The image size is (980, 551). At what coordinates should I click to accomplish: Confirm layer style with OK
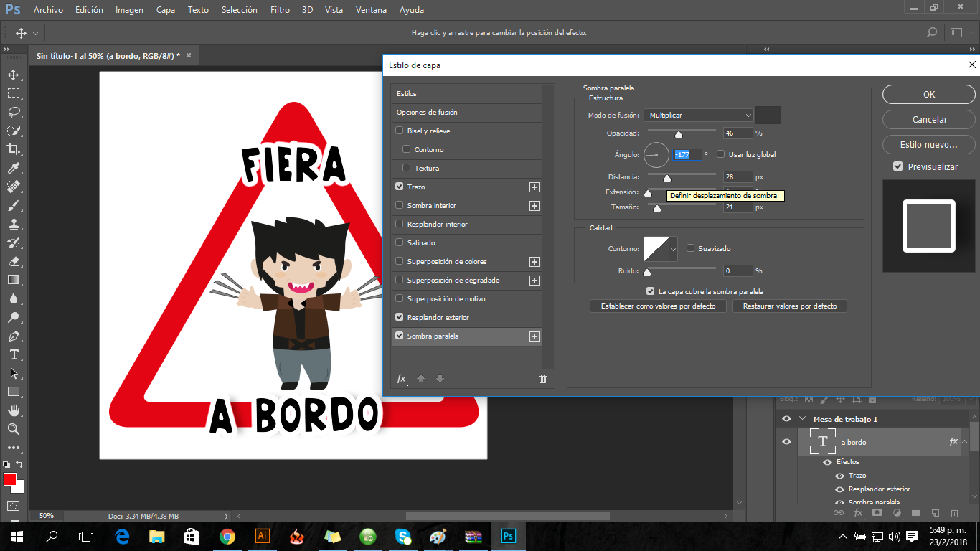(x=929, y=94)
